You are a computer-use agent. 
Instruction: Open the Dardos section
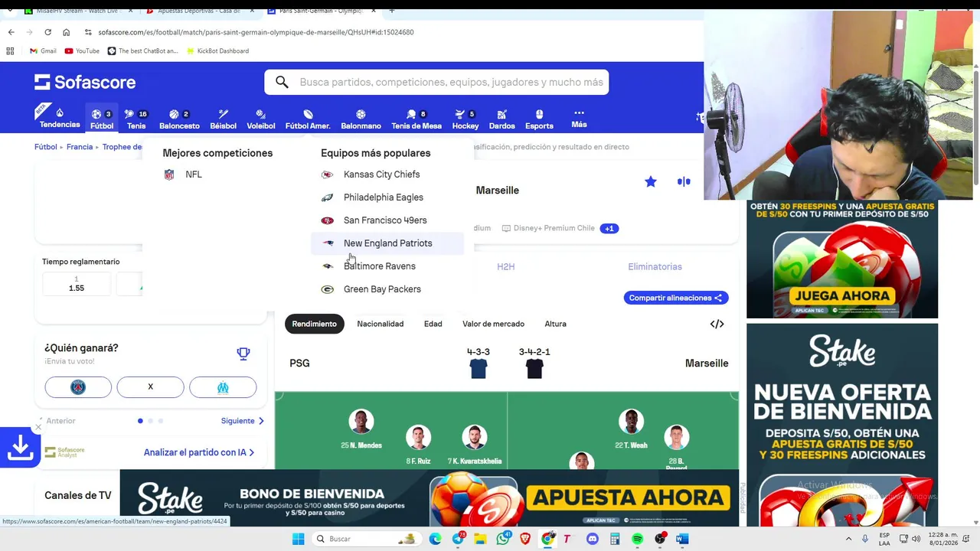point(501,119)
